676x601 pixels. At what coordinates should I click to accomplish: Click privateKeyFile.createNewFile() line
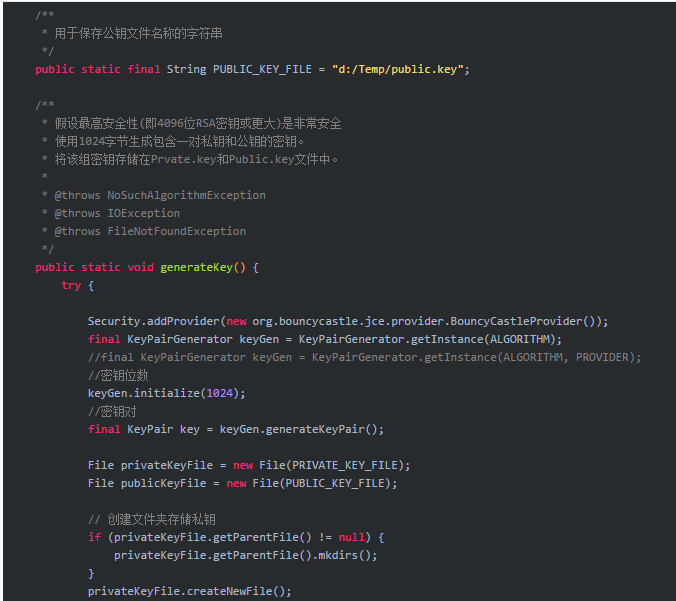pos(190,591)
